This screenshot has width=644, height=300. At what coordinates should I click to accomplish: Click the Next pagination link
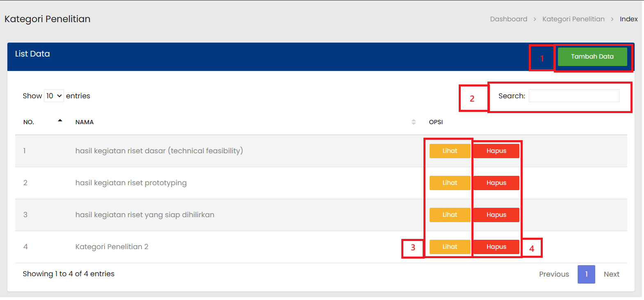tap(611, 274)
